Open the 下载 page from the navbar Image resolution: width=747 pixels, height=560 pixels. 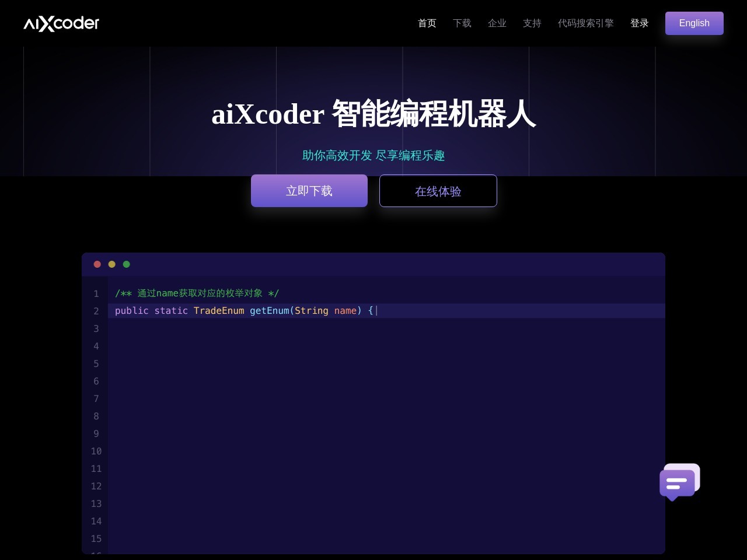pyautogui.click(x=462, y=23)
